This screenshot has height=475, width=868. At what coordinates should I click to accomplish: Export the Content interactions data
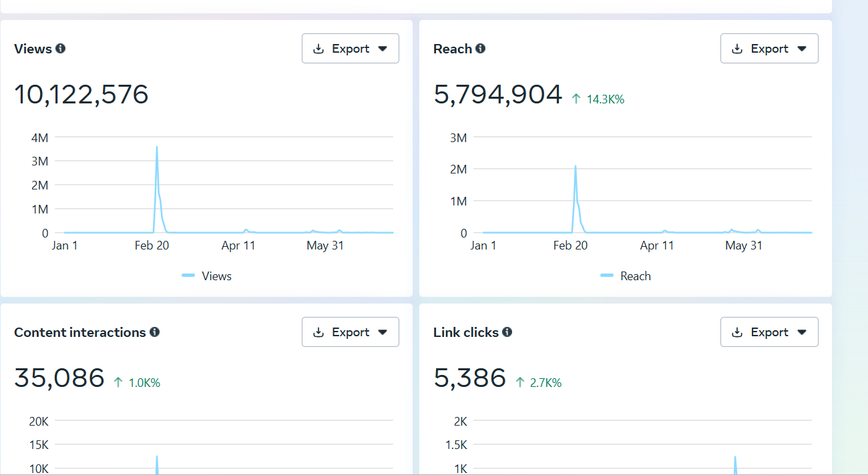[351, 332]
